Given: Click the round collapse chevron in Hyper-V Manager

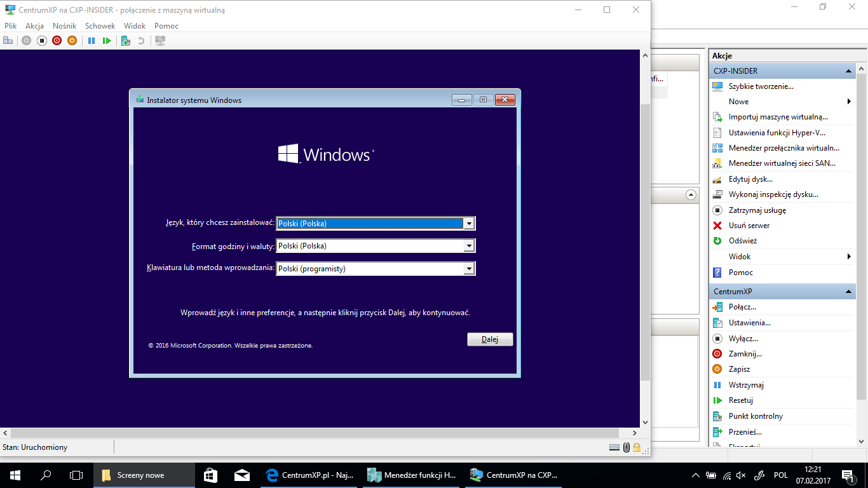Looking at the screenshot, I should [691, 195].
